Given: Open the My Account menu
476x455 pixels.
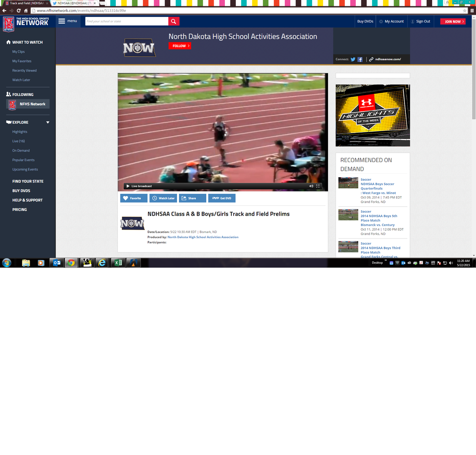Looking at the screenshot, I should pyautogui.click(x=392, y=21).
